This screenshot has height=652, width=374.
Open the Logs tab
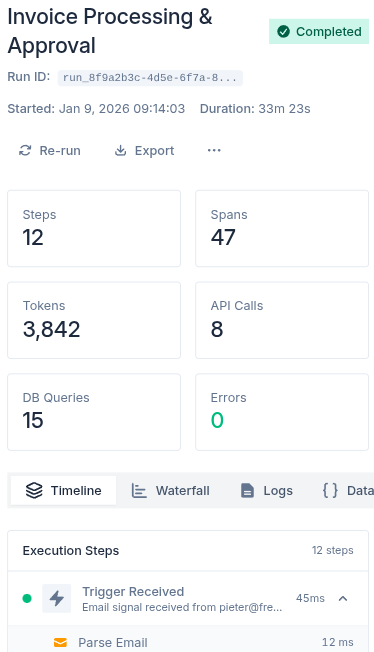267,491
